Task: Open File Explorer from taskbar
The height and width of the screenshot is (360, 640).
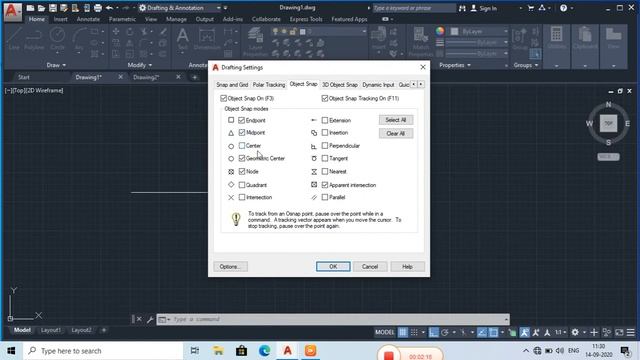Action: [218, 351]
